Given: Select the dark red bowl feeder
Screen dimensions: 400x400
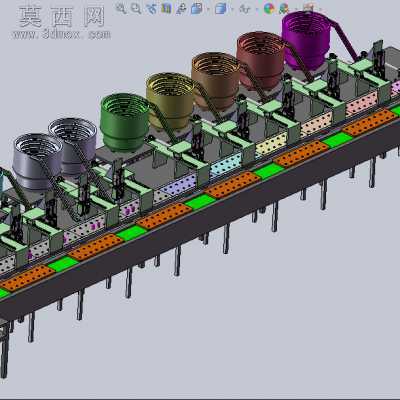Looking at the screenshot, I should pyautogui.click(x=260, y=61).
